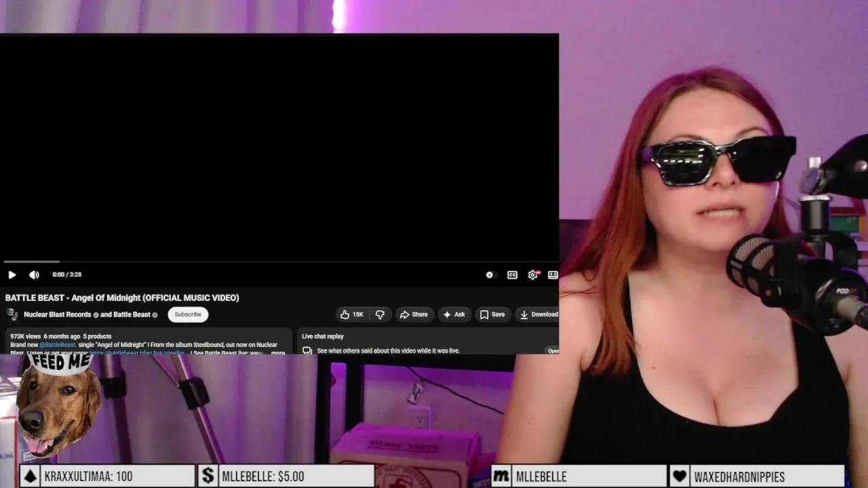Open the Share dialog
Image resolution: width=868 pixels, height=488 pixels.
point(414,314)
